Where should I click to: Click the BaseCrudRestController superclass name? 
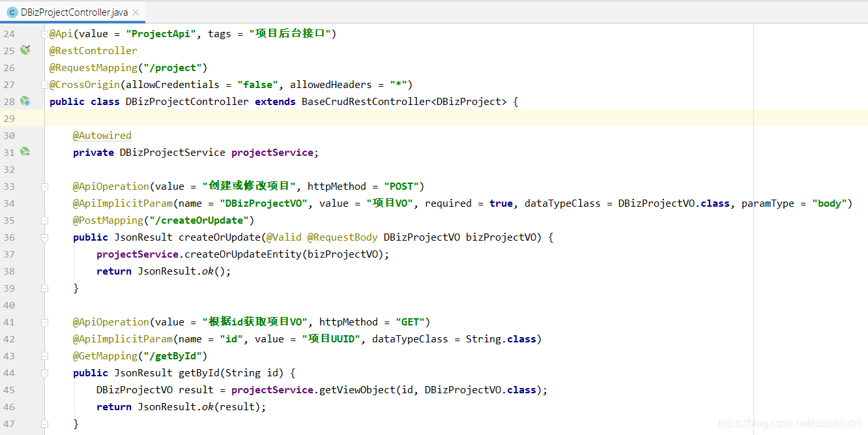click(x=366, y=101)
